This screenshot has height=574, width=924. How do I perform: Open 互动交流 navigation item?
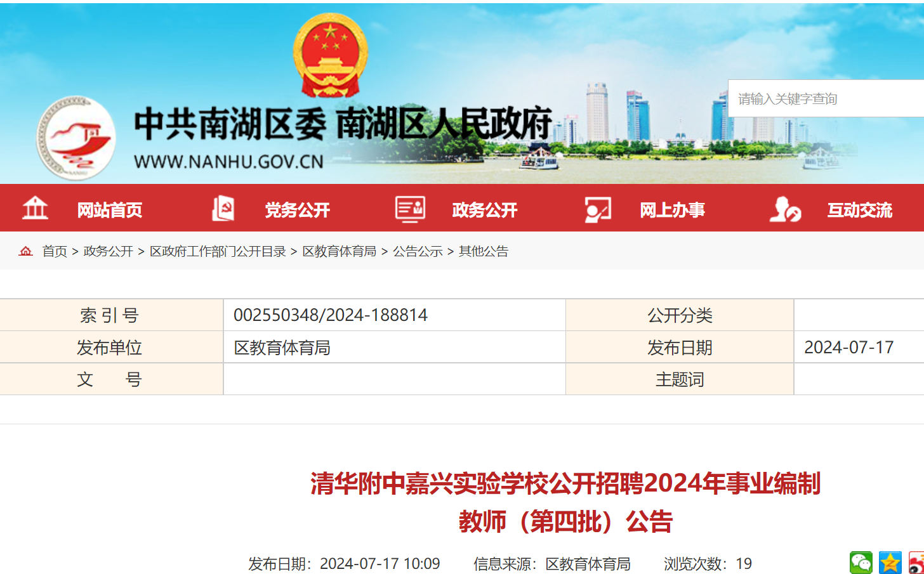coord(860,210)
